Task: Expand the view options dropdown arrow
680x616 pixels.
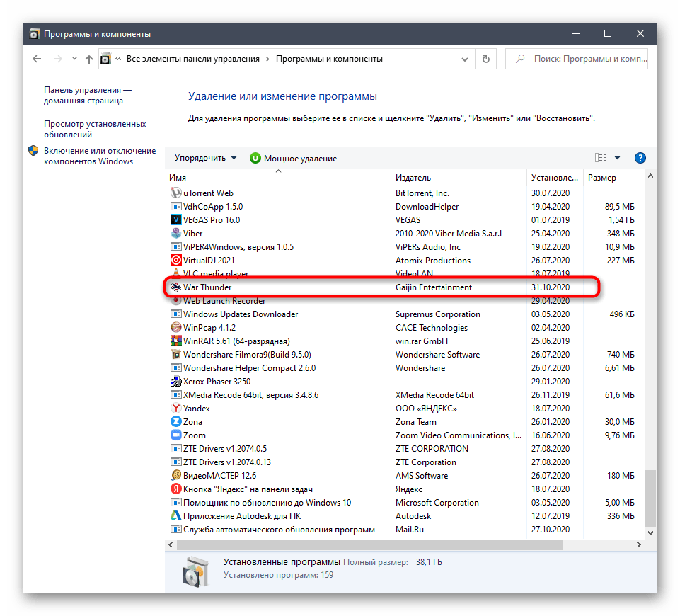Action: point(617,158)
